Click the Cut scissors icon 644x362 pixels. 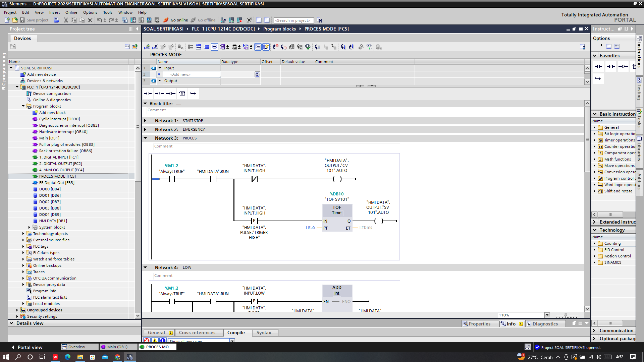coord(66,20)
